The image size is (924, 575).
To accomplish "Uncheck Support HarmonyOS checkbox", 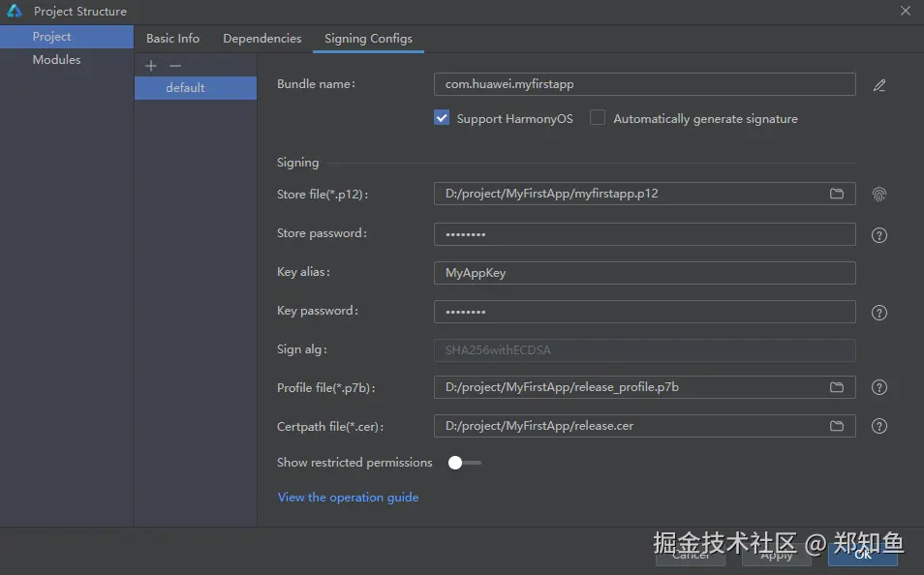I will click(442, 118).
